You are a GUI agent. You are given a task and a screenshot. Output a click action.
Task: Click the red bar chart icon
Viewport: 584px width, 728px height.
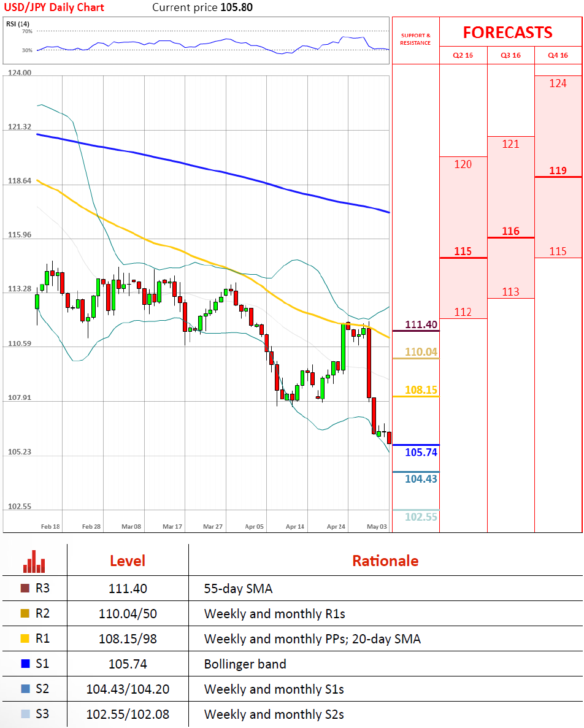click(34, 561)
